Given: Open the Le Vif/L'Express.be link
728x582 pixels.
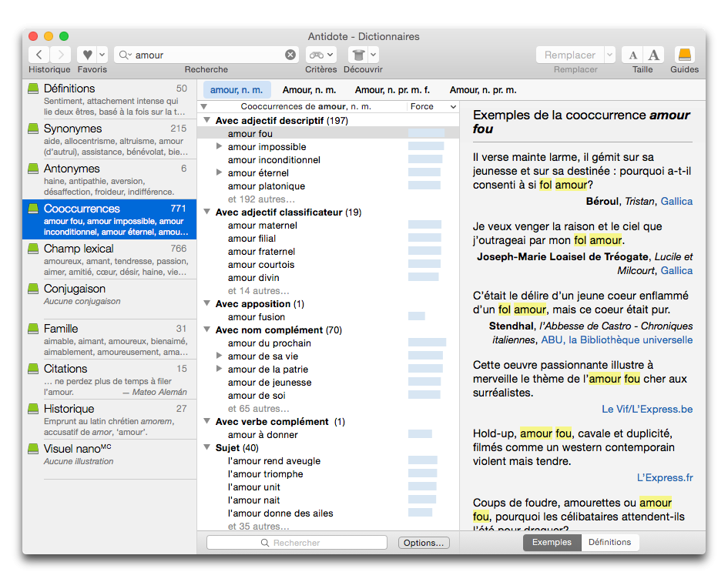Looking at the screenshot, I should point(647,409).
